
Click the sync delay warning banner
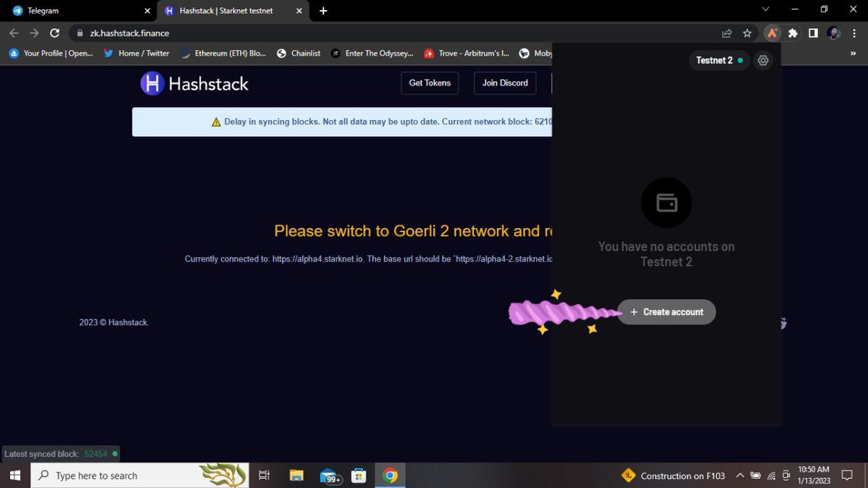(x=341, y=122)
